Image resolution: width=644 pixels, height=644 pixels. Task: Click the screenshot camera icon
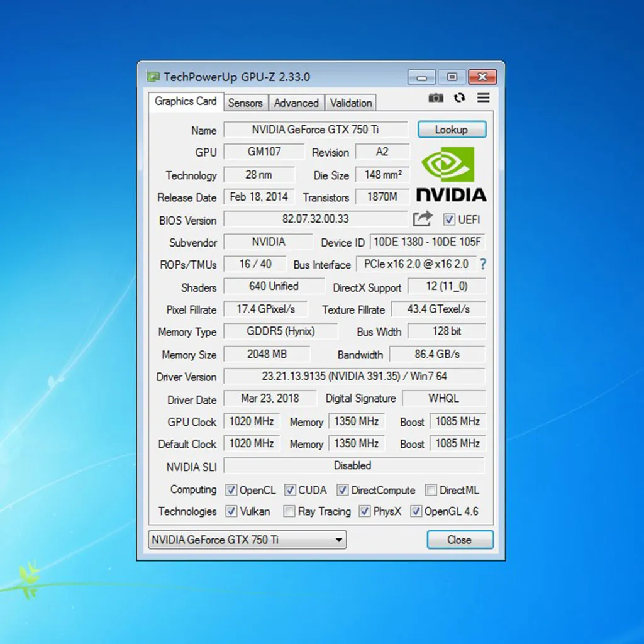pyautogui.click(x=435, y=98)
